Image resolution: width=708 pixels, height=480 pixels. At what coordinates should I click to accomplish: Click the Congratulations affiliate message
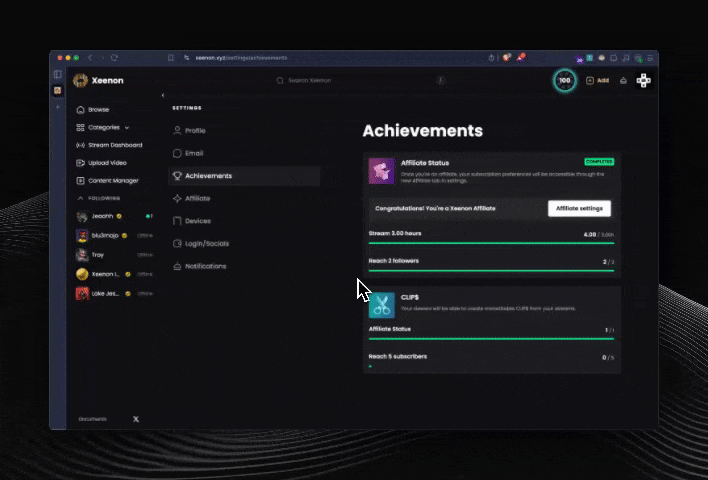coord(435,209)
